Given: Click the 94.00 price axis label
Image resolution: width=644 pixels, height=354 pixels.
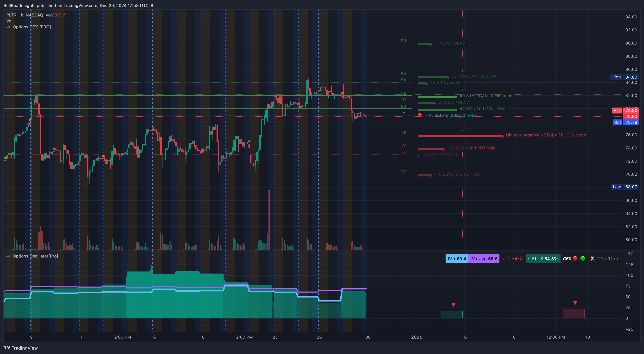Looking at the screenshot, I should pyautogui.click(x=631, y=17).
